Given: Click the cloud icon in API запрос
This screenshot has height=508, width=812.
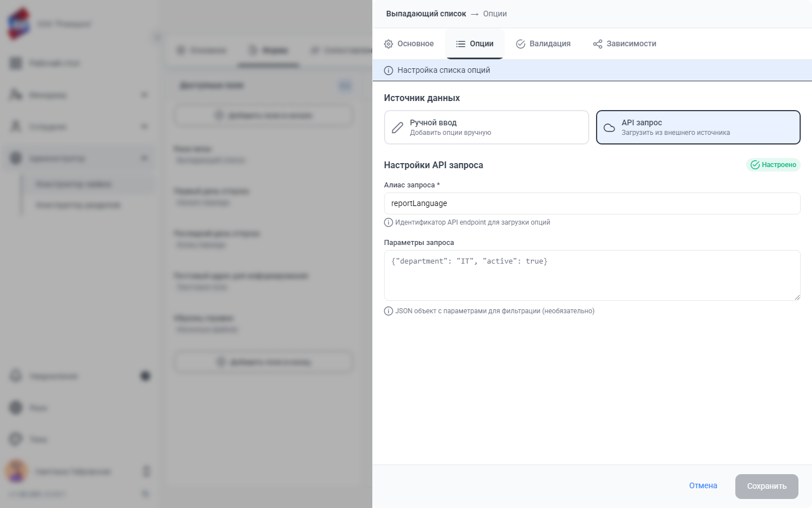Looking at the screenshot, I should click(x=610, y=128).
